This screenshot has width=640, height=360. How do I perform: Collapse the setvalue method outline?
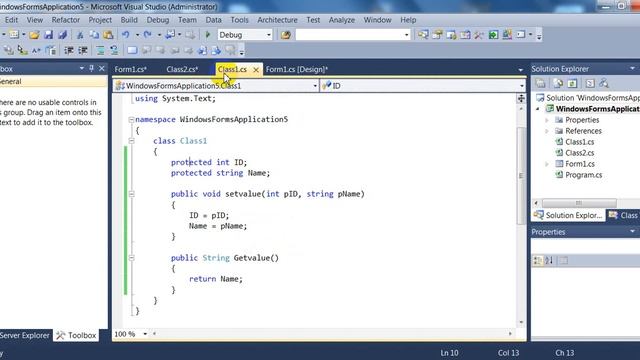coord(131,194)
